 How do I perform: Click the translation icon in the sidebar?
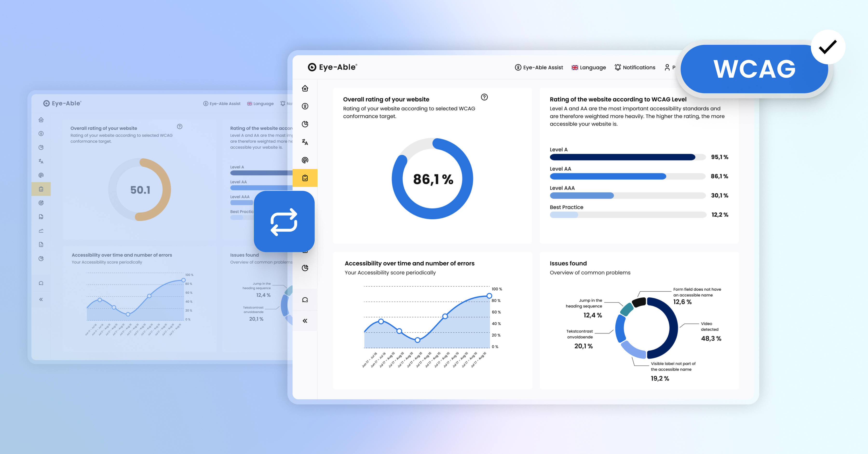pyautogui.click(x=305, y=142)
